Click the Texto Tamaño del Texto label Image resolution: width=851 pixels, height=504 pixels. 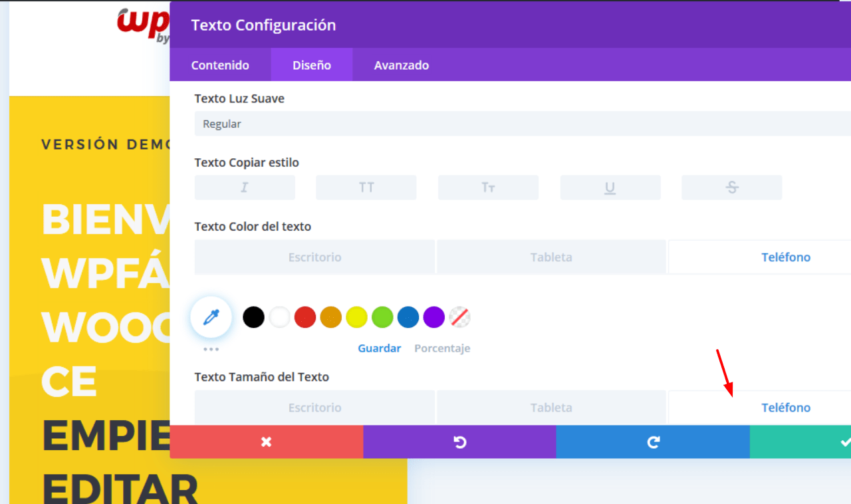(x=262, y=377)
